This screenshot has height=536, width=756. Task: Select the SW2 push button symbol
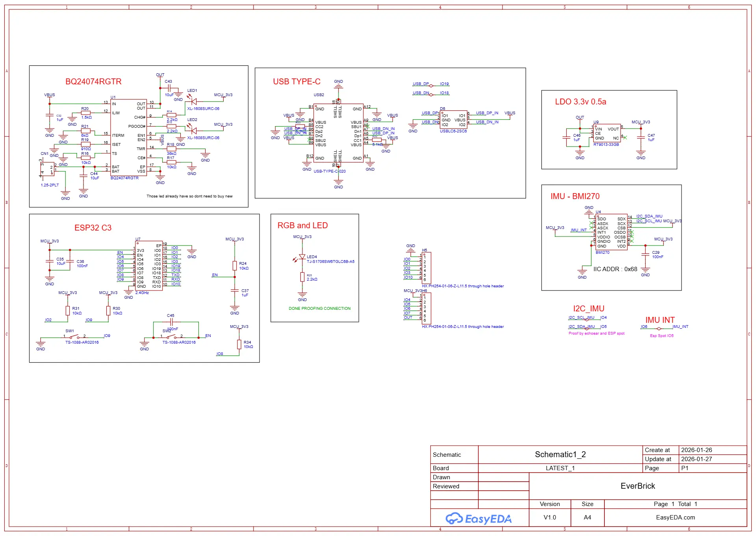pos(171,337)
